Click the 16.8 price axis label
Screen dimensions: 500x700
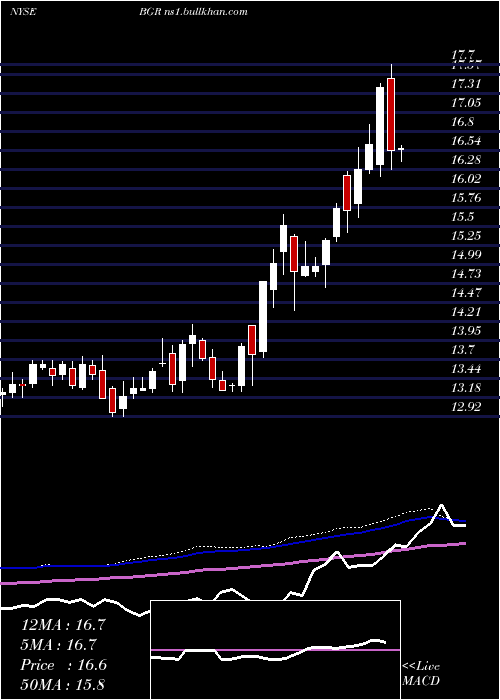tap(462, 121)
